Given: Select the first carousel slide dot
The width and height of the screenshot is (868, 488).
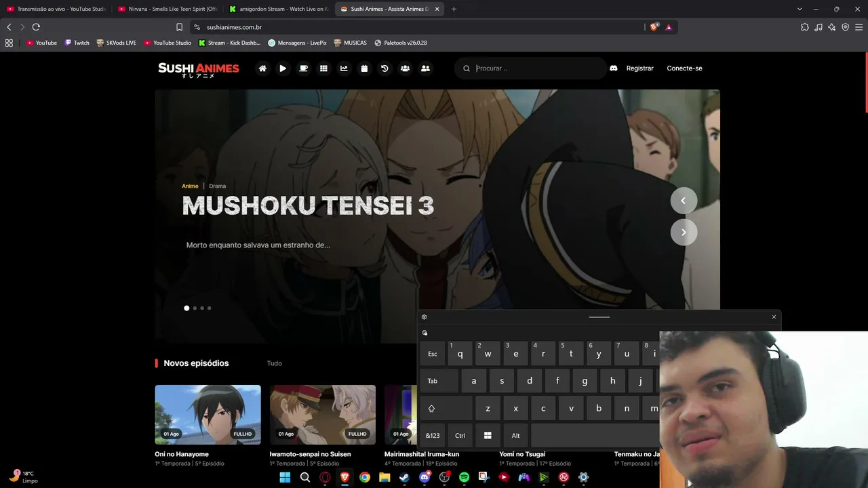Looking at the screenshot, I should point(186,308).
